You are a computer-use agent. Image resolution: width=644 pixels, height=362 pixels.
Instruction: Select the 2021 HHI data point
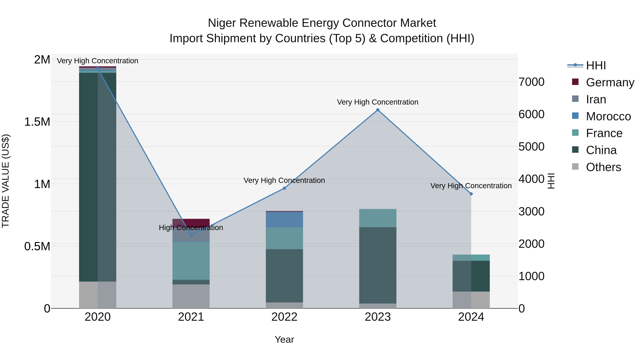click(x=191, y=235)
